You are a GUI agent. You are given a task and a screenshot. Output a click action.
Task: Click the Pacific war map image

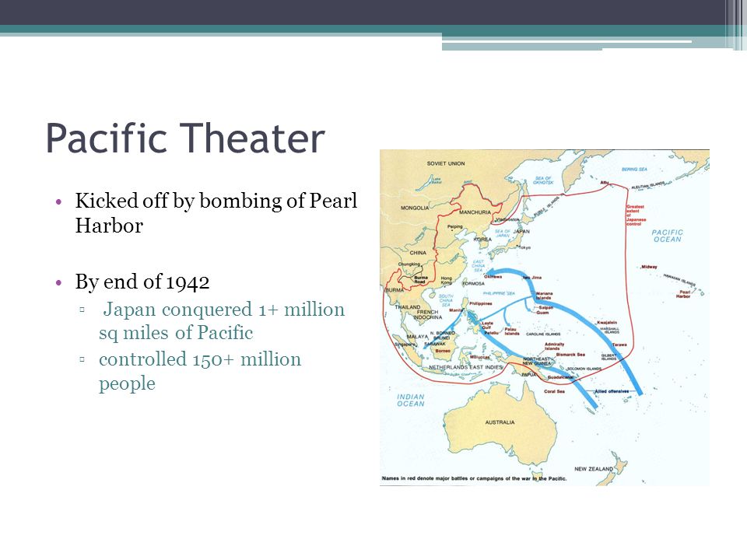click(545, 317)
